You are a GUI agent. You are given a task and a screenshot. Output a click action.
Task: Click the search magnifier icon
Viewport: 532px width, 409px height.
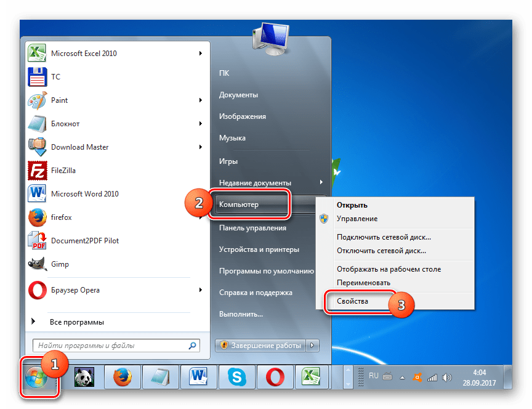click(192, 346)
